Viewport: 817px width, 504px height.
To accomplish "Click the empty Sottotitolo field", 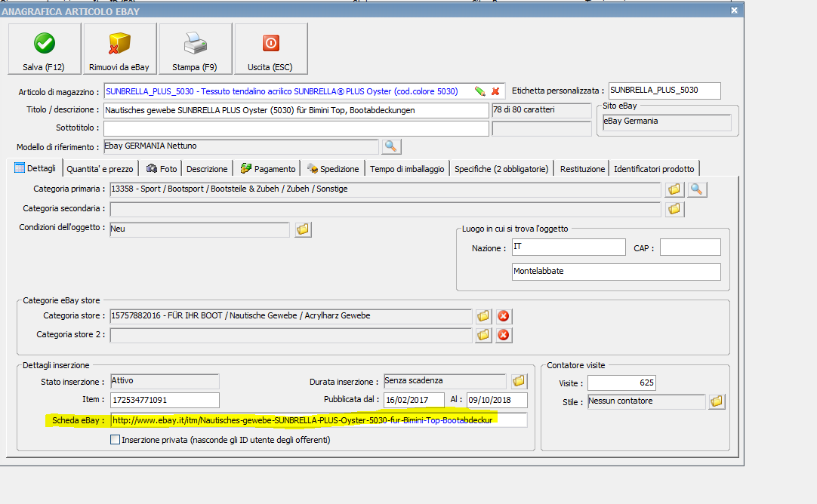I will coord(296,128).
